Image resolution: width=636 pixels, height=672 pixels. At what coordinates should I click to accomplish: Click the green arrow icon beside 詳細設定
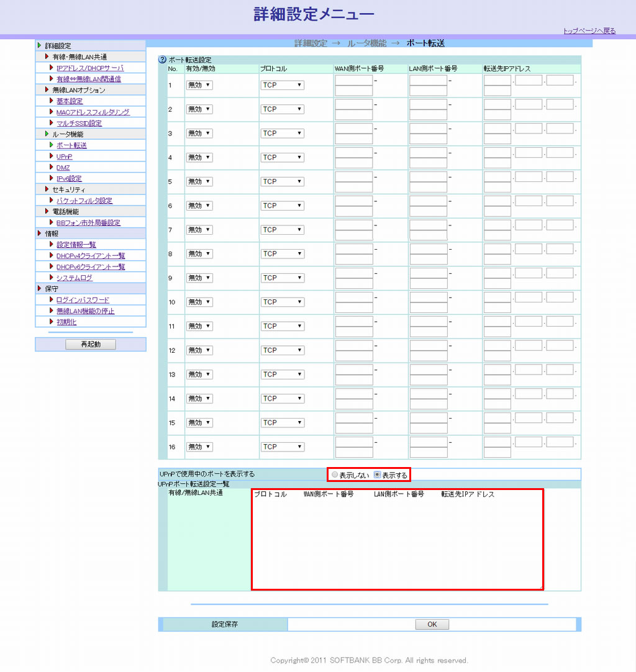pyautogui.click(x=40, y=46)
